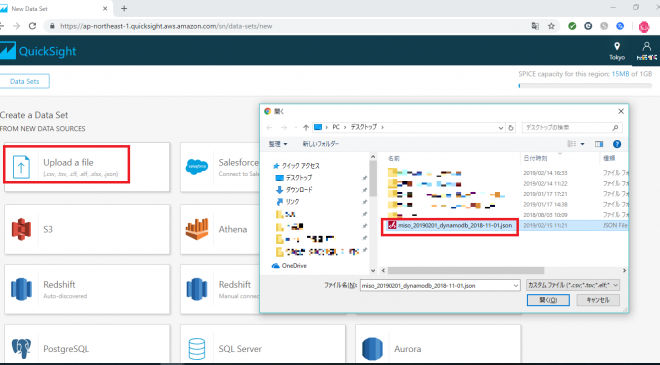660x365 pixels.
Task: Pick the Redshift Manual connect icon
Action: click(x=197, y=290)
